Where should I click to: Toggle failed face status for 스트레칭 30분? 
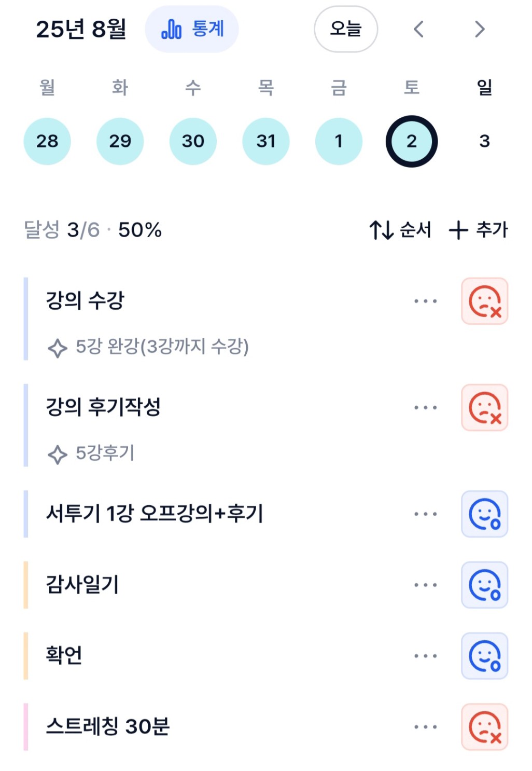click(x=485, y=727)
